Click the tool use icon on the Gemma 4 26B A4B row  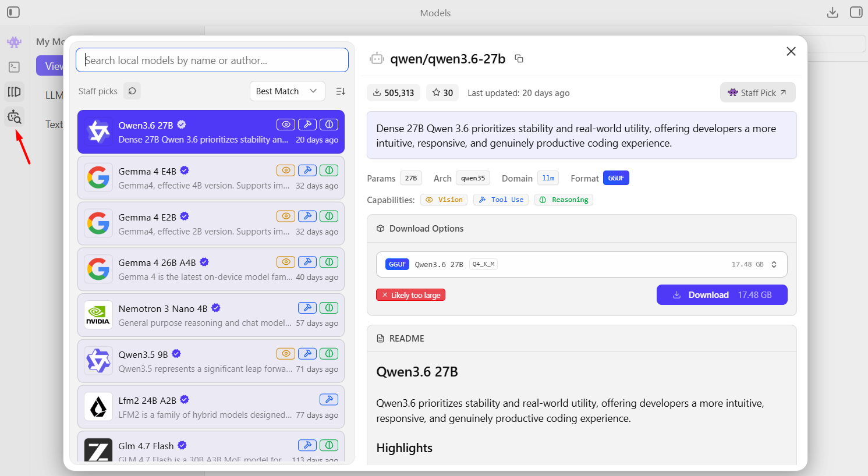pyautogui.click(x=307, y=262)
